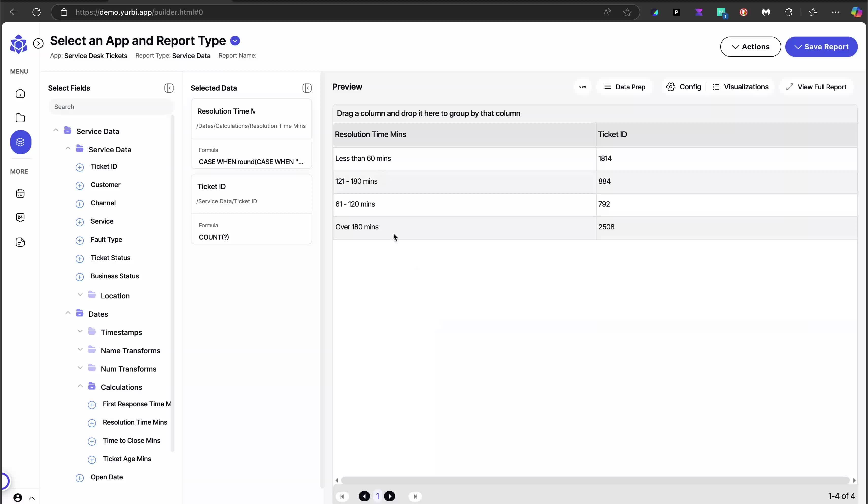Viewport: 868px width, 504px height.
Task: Click the user account icon at bottom
Action: click(18, 497)
